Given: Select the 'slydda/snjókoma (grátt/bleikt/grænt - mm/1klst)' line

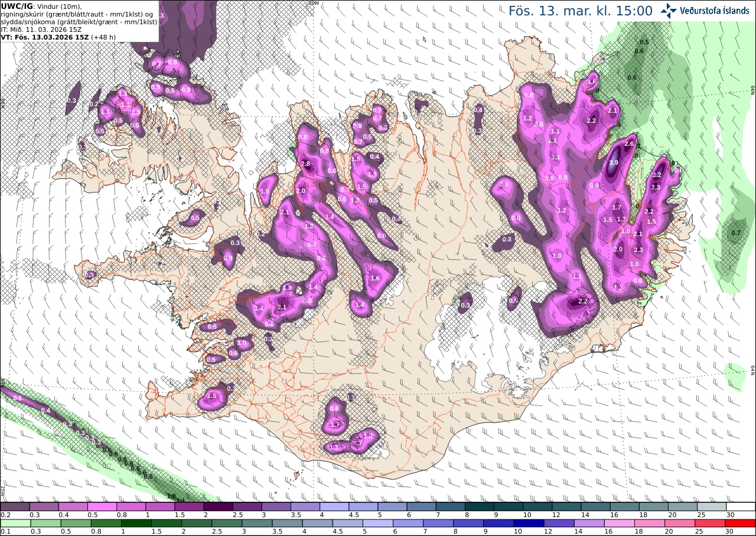Looking at the screenshot, I should point(79,21).
